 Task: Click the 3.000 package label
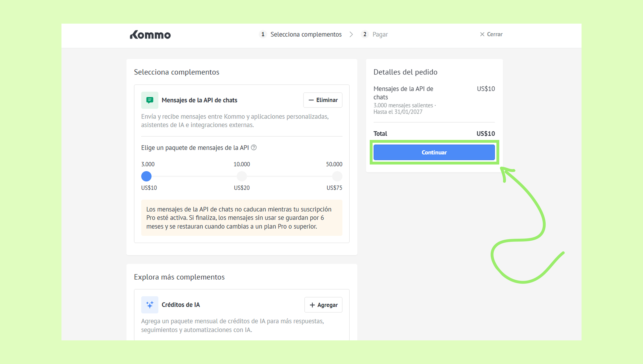[148, 164]
